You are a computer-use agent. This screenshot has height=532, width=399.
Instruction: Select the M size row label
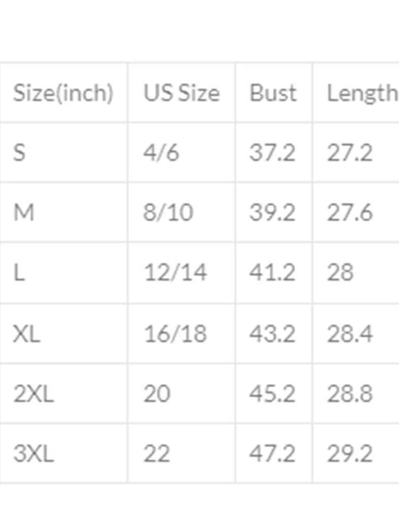click(x=24, y=213)
